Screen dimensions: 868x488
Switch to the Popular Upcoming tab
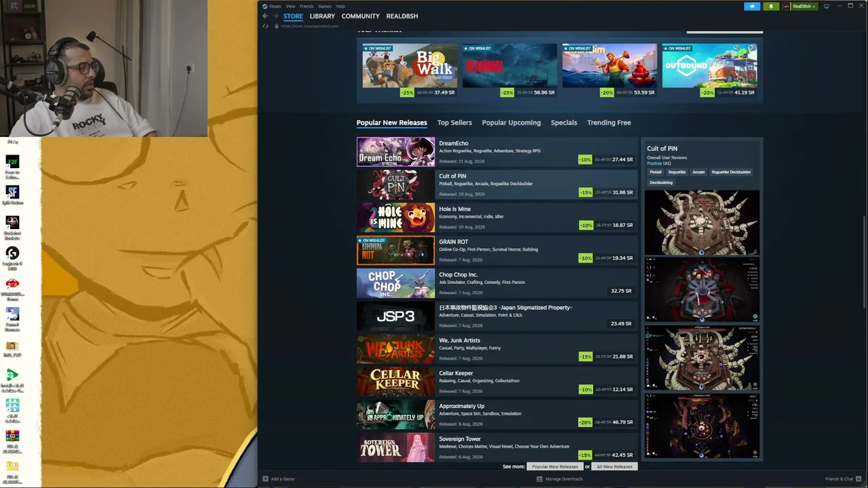[x=511, y=123]
